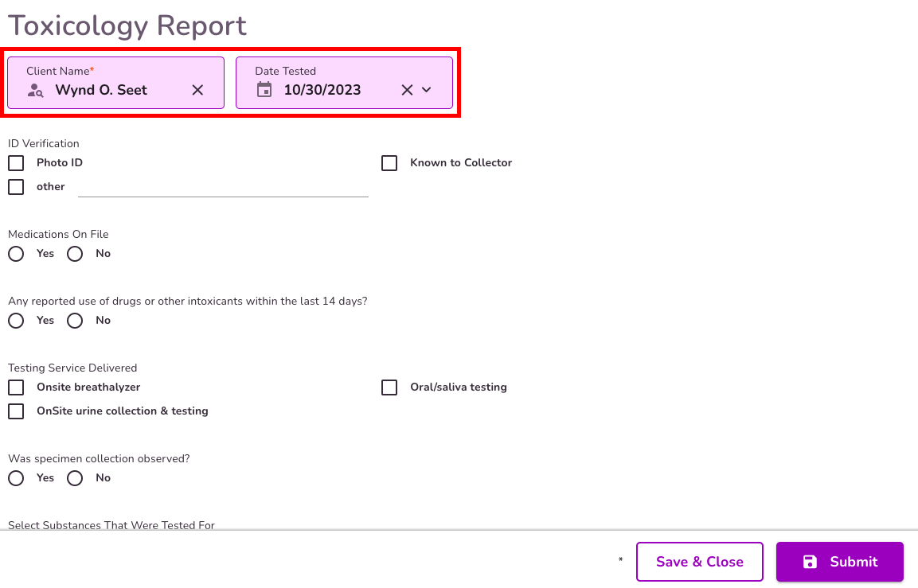This screenshot has width=918, height=588.
Task: Enable Known to Collector checkbox
Action: [389, 162]
